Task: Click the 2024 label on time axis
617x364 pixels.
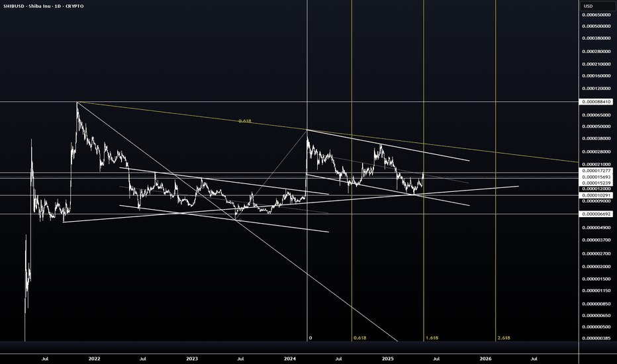Action: tap(290, 359)
